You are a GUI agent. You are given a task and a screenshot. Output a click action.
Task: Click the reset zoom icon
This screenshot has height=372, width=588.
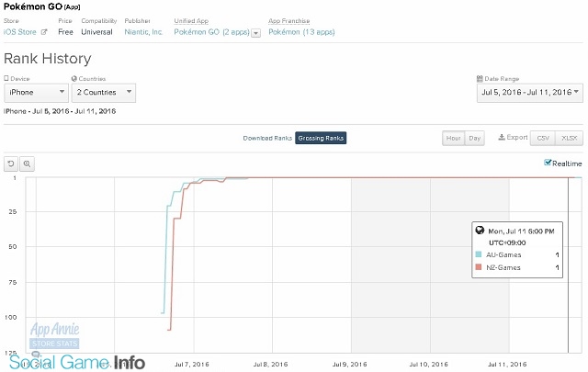11,163
